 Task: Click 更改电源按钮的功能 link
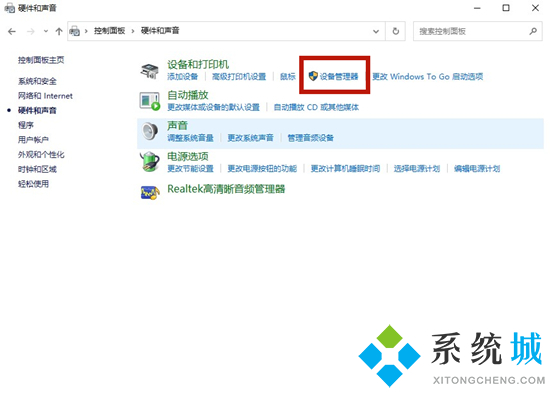[262, 169]
